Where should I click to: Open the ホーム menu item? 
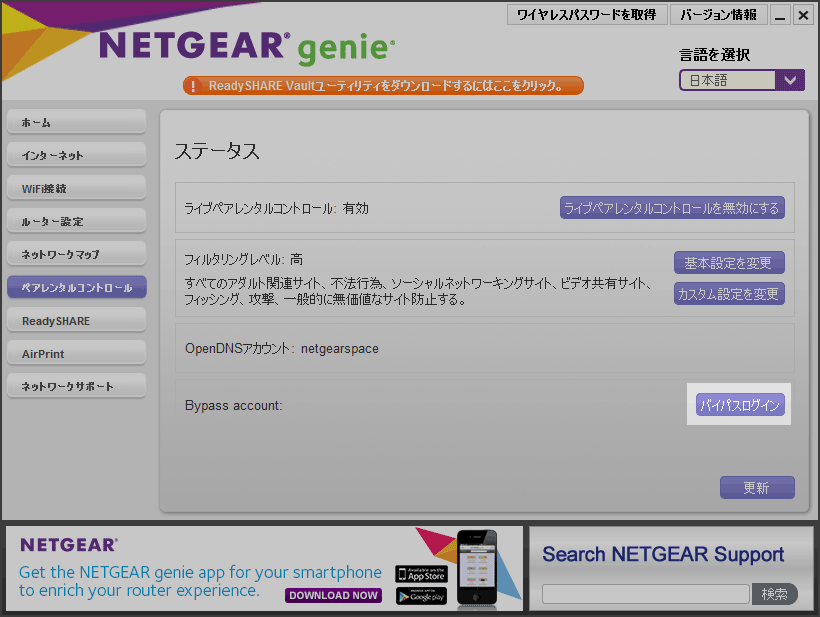(76, 122)
